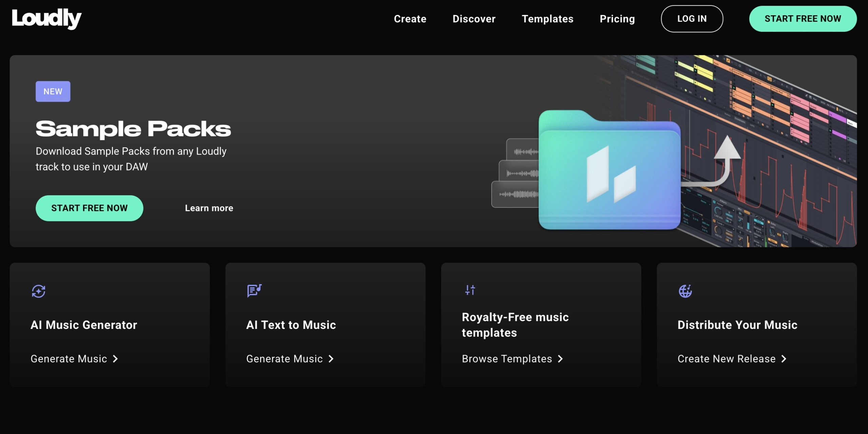The width and height of the screenshot is (868, 434).
Task: Open the Learn more link
Action: 209,208
